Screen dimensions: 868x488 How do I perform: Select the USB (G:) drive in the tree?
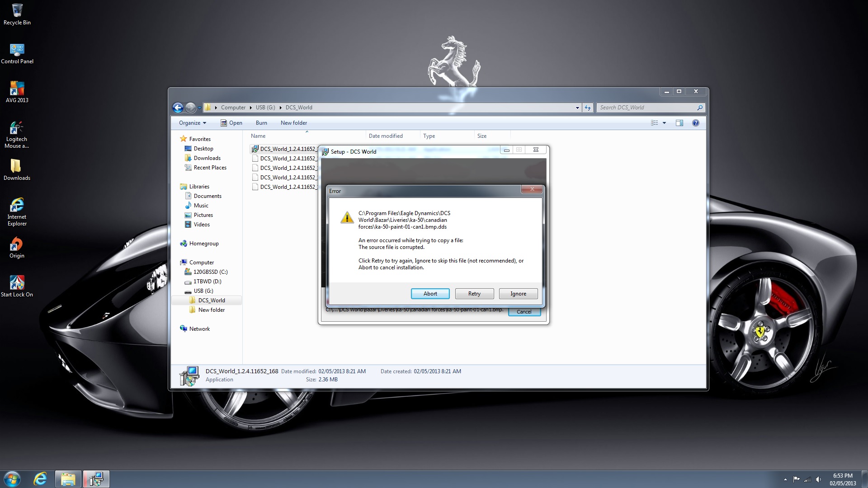click(x=199, y=291)
